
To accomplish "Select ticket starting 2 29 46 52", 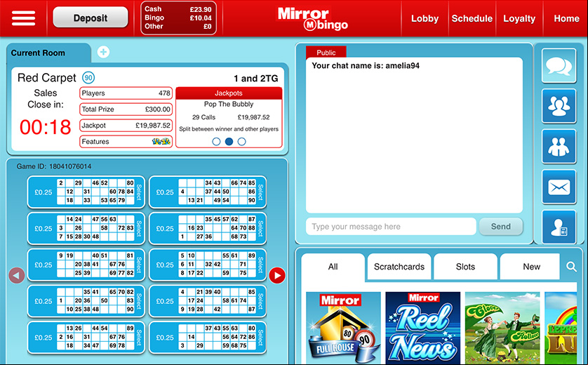I will click(86, 192).
